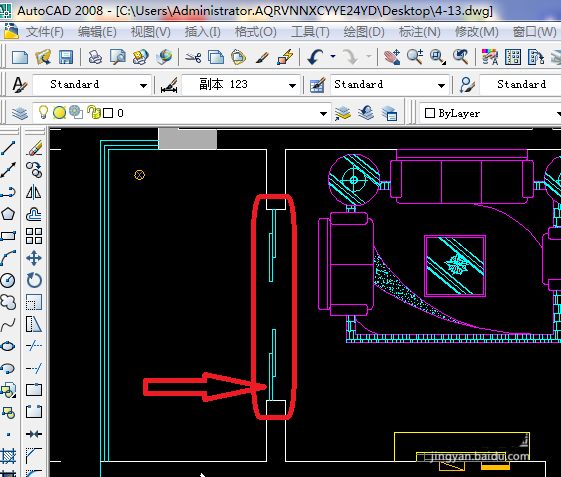Screen dimensions: 561x477
Task: Toggle layer 0 lock padlock
Action: tap(94, 112)
